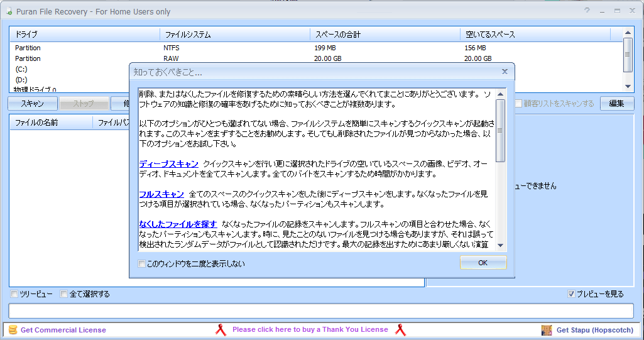Maximize the Puran File Recovery window
This screenshot has width=644, height=340.
point(617,11)
